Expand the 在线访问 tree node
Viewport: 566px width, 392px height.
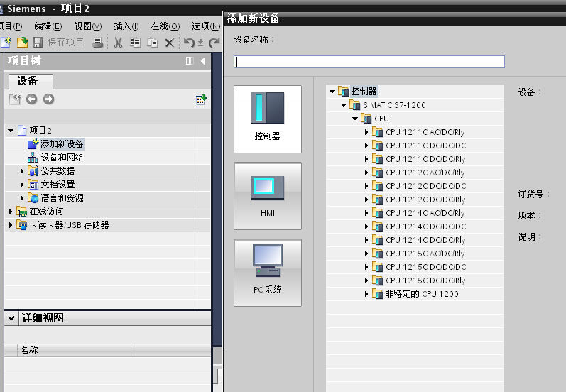click(x=11, y=212)
